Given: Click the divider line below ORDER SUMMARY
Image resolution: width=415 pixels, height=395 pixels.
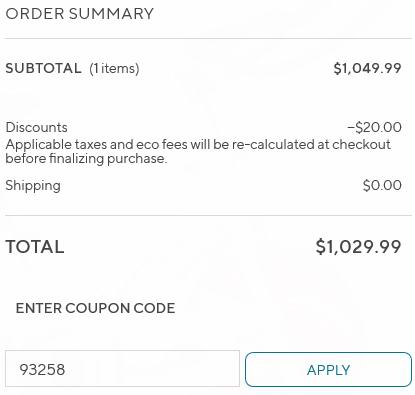Looking at the screenshot, I should coord(208,38).
